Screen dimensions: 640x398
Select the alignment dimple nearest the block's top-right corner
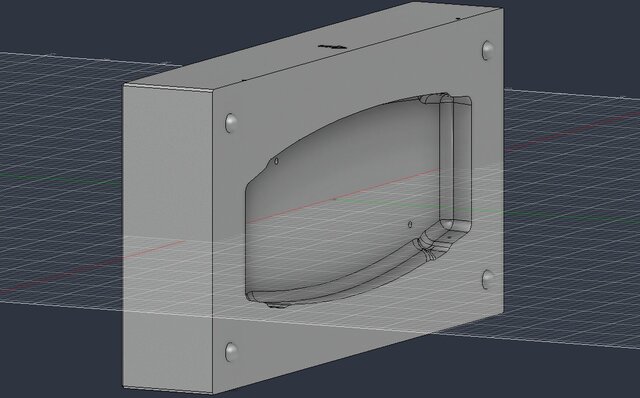[488, 50]
